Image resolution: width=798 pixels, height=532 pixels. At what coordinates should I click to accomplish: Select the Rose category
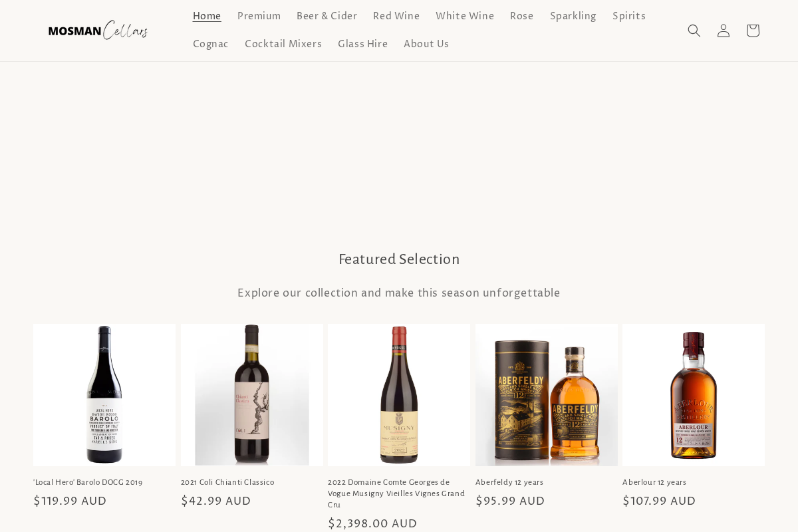tap(522, 16)
